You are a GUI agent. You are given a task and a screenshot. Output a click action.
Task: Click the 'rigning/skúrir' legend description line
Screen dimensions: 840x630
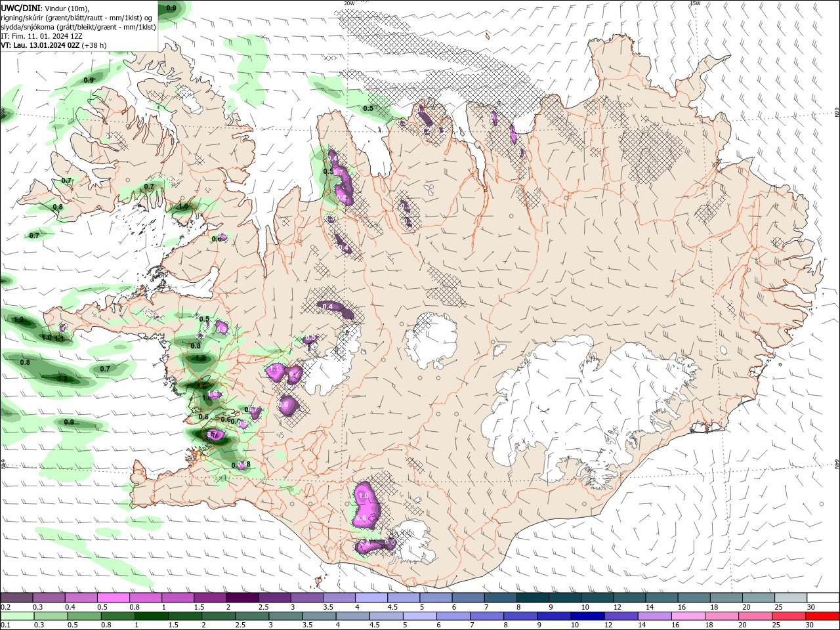coord(77,17)
